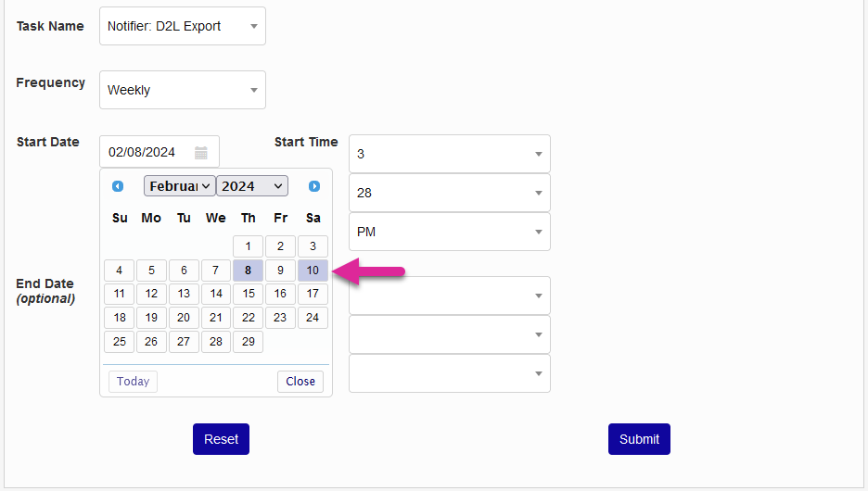Screen dimensions: 868x491
Task: Open the year selector showing 2024
Action: coord(252,186)
